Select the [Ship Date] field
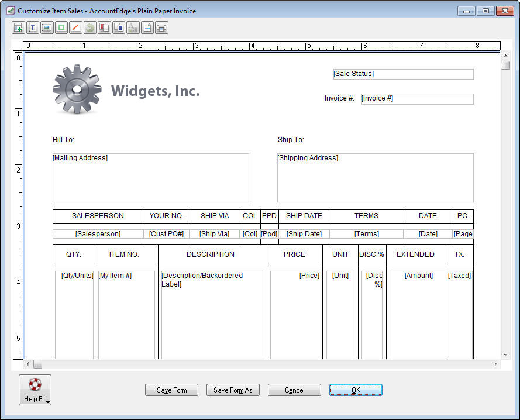Image resolution: width=520 pixels, height=420 pixels. [x=304, y=234]
